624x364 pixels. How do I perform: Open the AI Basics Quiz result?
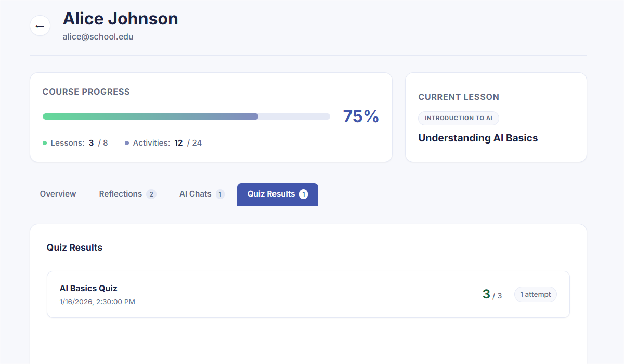pyautogui.click(x=88, y=288)
